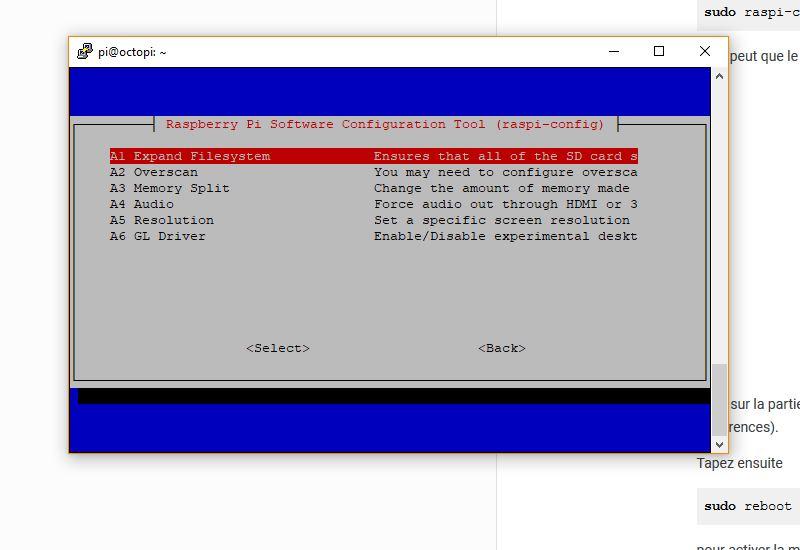Click the <Back> button
This screenshot has width=800, height=550.
[x=502, y=348]
